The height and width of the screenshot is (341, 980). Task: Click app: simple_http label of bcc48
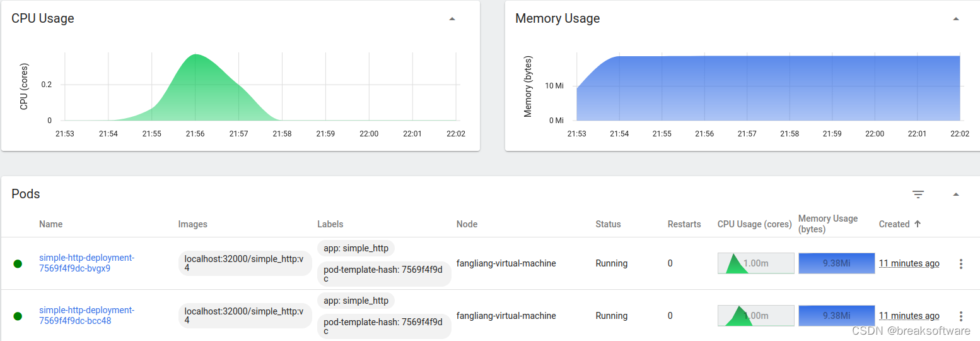[356, 301]
